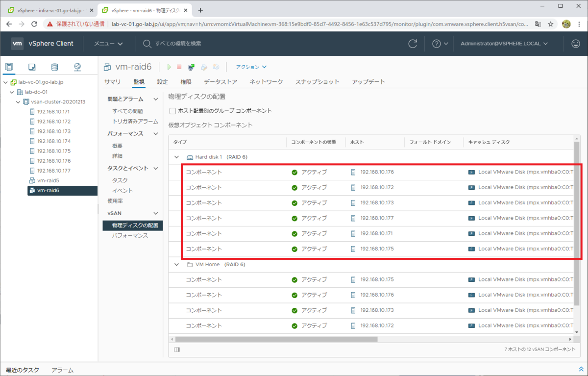Click the smiley feedback icon
This screenshot has width=588, height=376.
pyautogui.click(x=576, y=44)
